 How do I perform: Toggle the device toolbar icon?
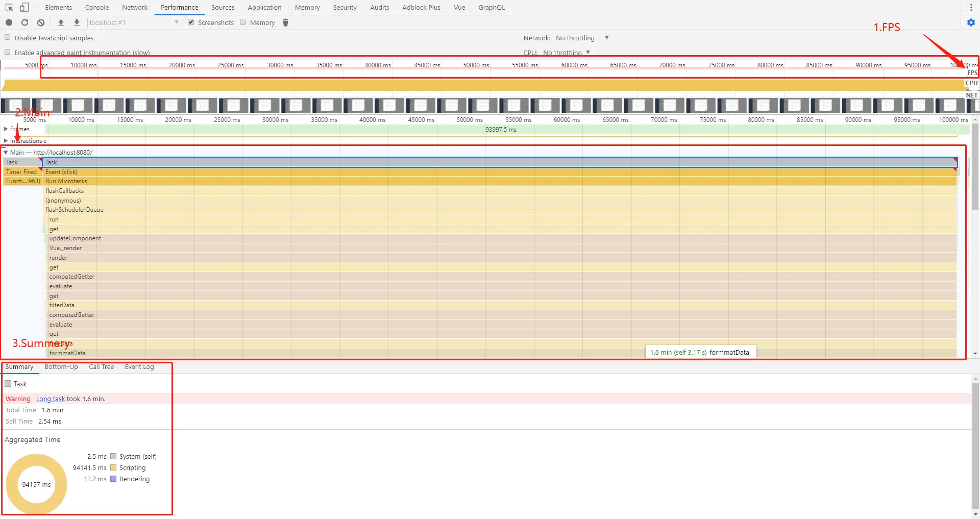(24, 7)
